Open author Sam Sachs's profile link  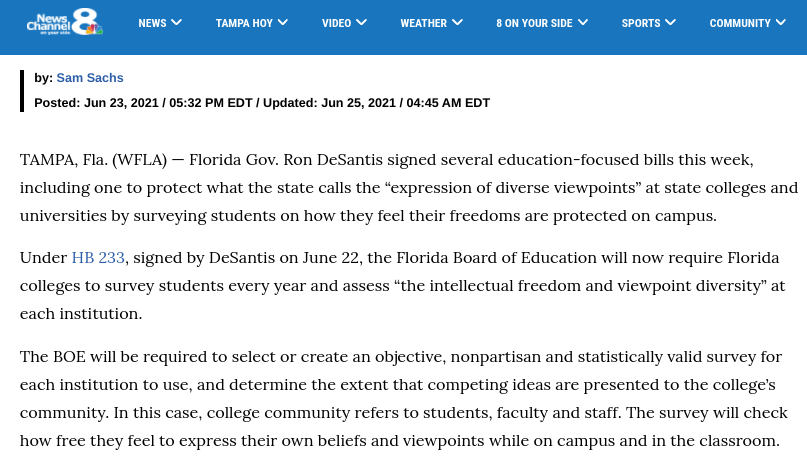90,78
